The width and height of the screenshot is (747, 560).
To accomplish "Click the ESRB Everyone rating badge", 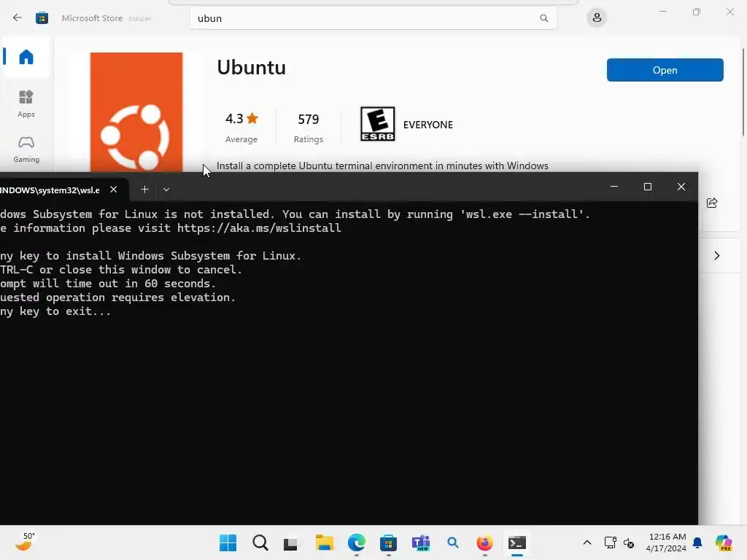I will 377,124.
